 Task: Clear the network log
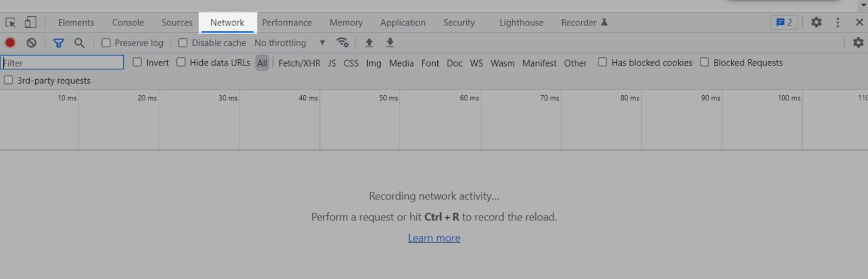[31, 43]
